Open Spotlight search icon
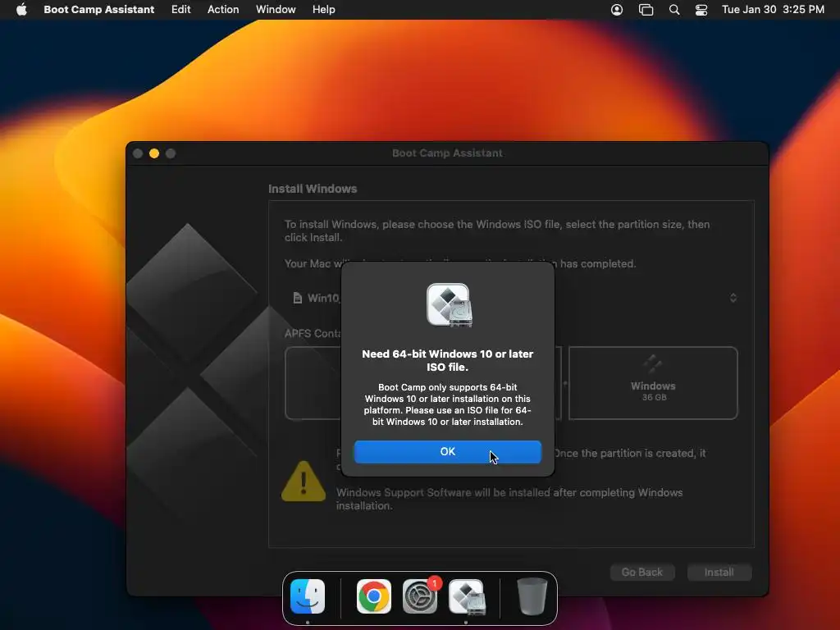 click(x=674, y=10)
